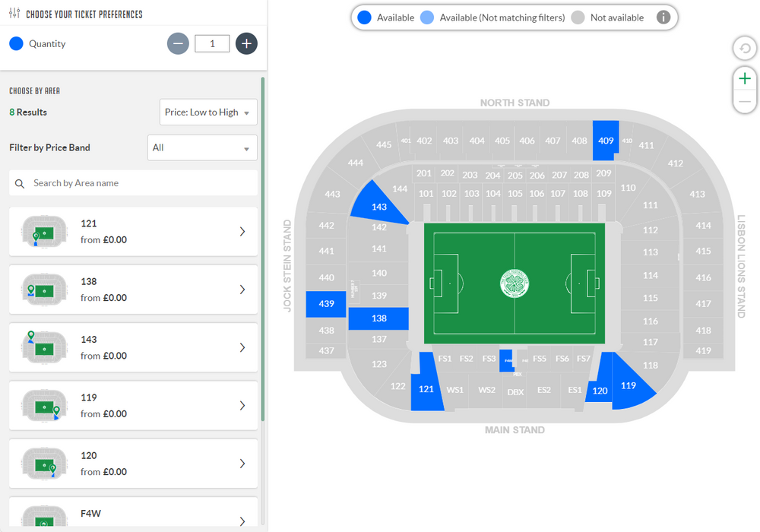Increase ticket quantity with plus button
The image size is (760, 532).
coord(246,43)
